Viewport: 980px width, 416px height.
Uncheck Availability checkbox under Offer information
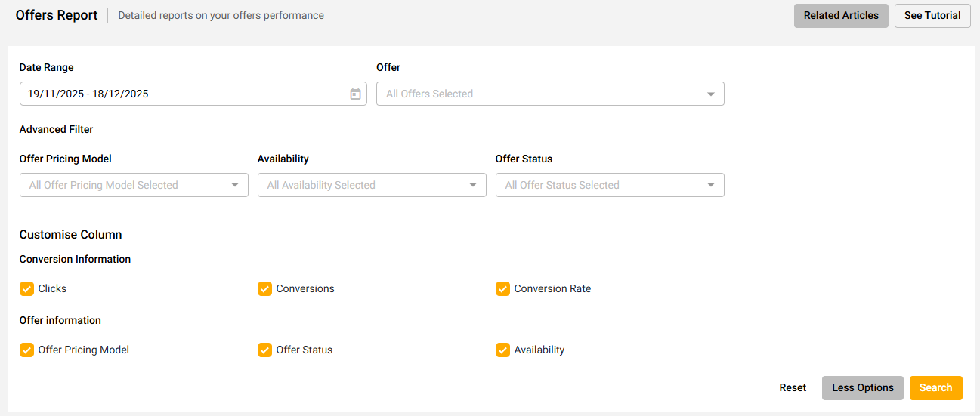[503, 350]
